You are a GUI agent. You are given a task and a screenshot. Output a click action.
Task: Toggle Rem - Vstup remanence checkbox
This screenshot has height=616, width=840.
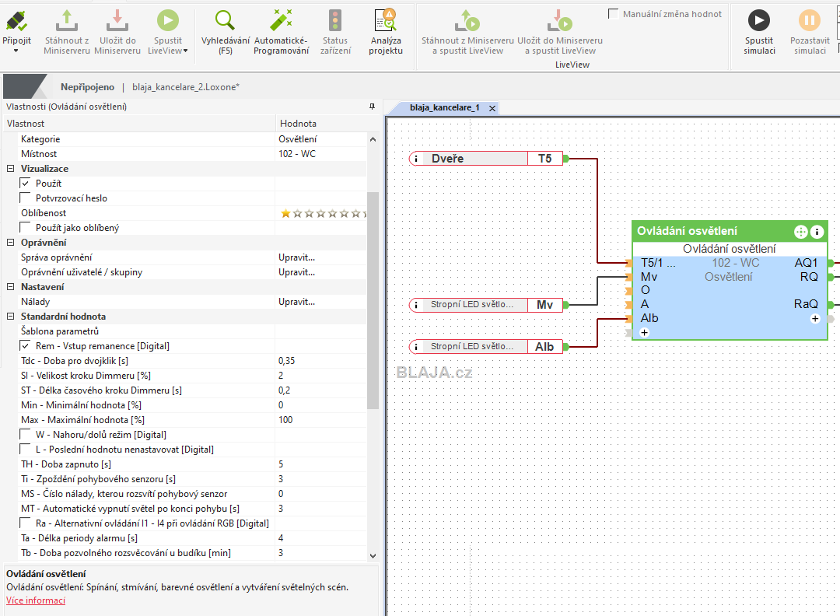(25, 346)
